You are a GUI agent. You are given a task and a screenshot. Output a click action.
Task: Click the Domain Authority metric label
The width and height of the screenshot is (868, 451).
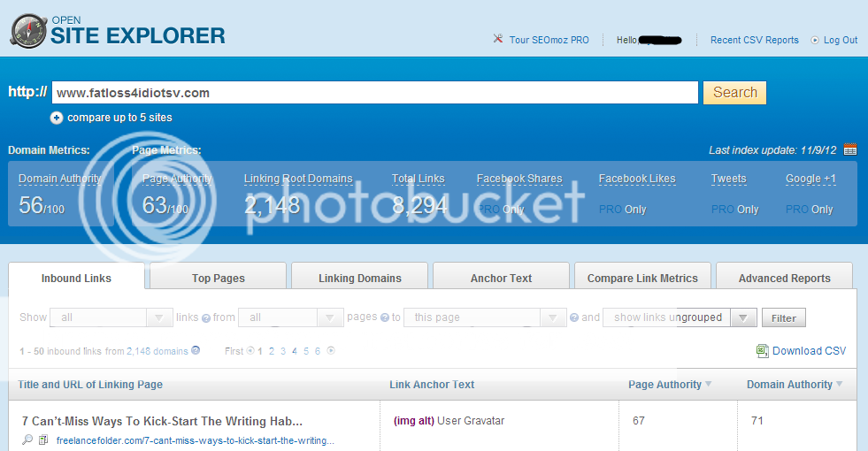(x=60, y=178)
